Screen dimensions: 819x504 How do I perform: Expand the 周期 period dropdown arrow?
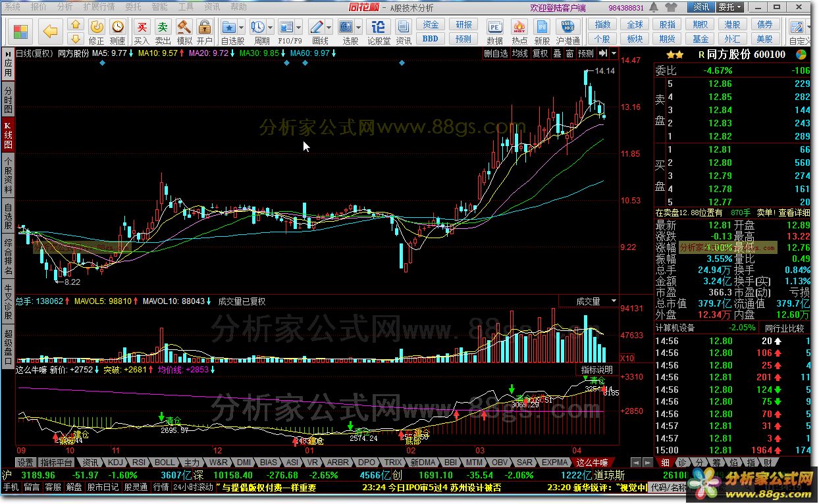point(270,28)
